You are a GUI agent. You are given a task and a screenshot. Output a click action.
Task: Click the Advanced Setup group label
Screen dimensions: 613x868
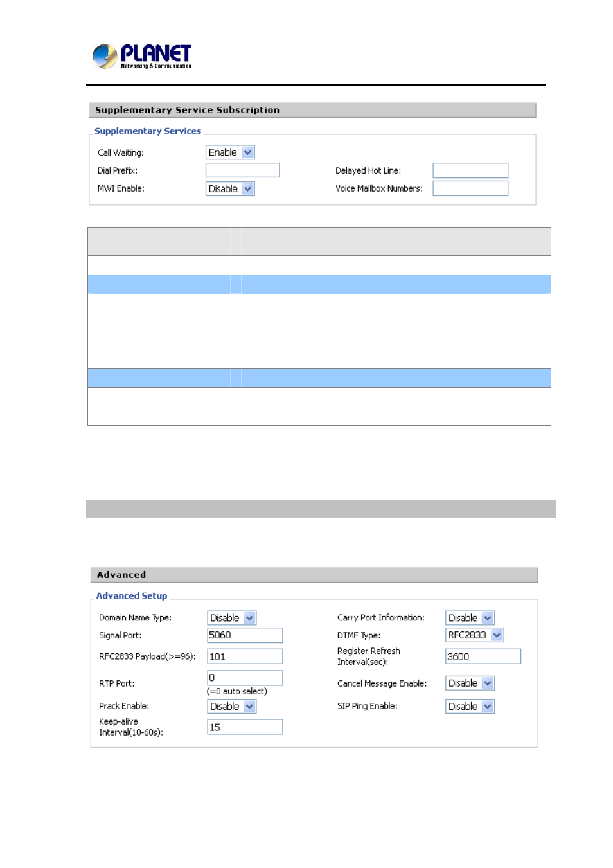[x=132, y=596]
